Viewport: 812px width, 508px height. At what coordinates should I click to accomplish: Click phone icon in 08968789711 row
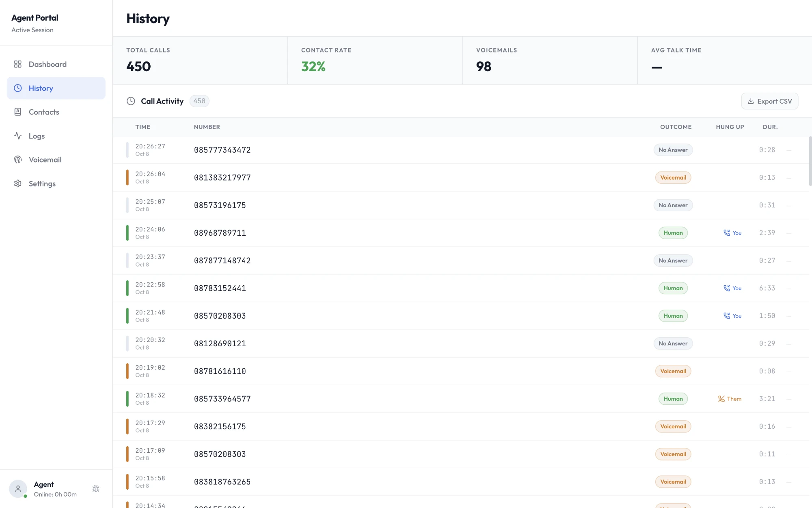click(727, 233)
